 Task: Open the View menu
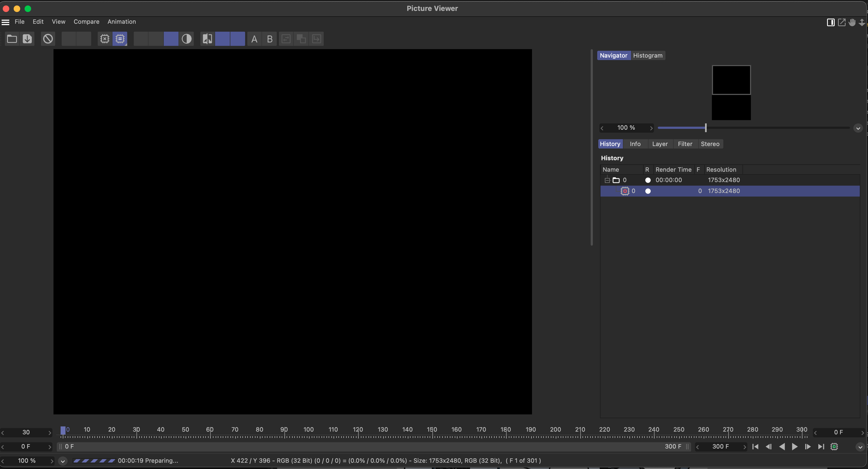(59, 22)
